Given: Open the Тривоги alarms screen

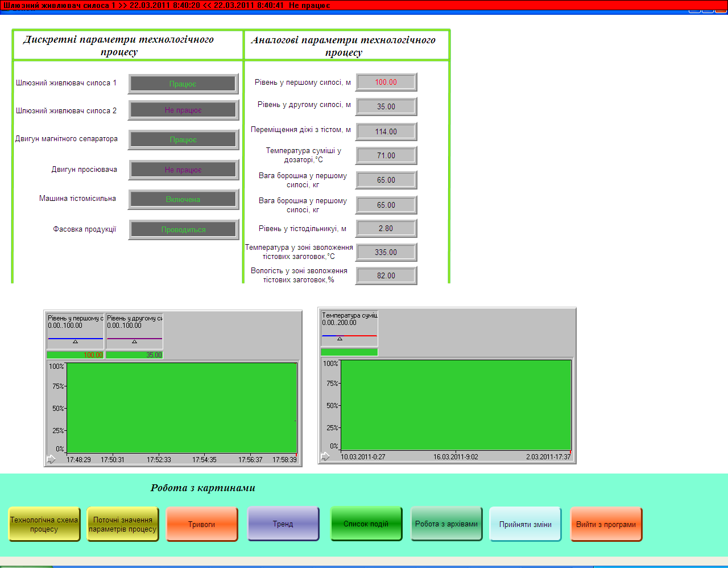Looking at the screenshot, I should pyautogui.click(x=202, y=524).
